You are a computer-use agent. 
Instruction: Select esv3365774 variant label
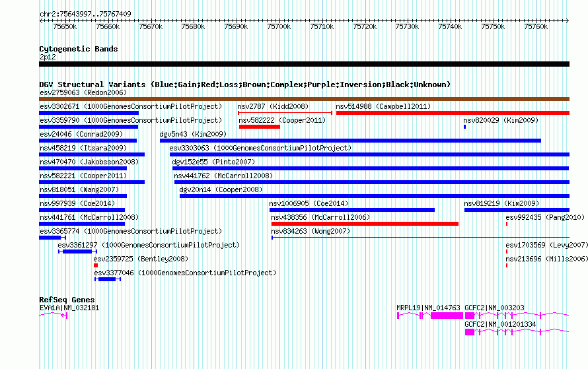pos(131,231)
